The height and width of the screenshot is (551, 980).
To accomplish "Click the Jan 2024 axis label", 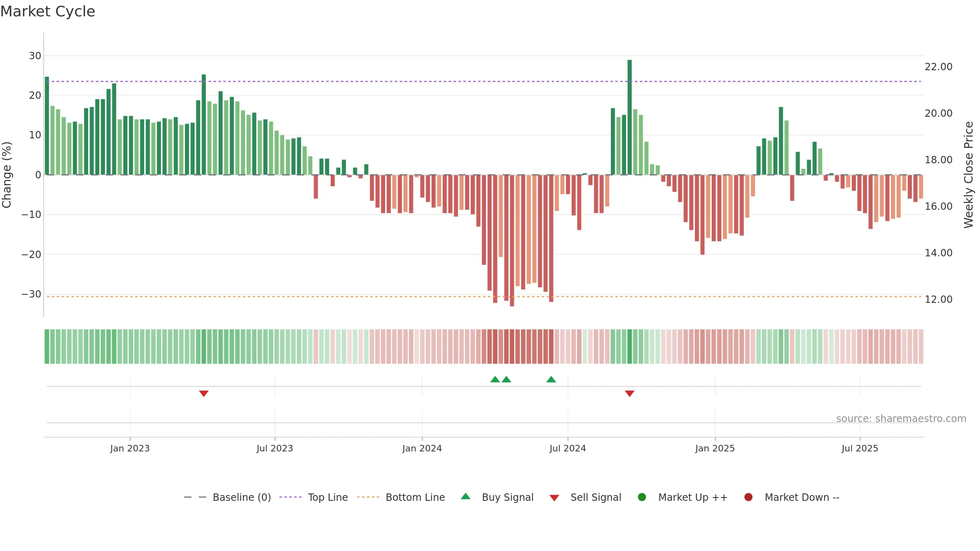I will click(x=422, y=449).
